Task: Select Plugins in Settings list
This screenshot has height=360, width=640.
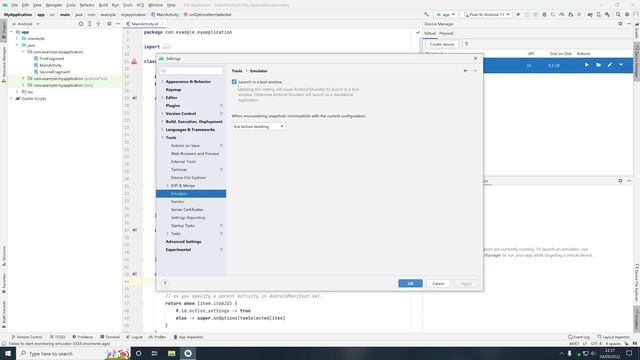Action: (173, 106)
